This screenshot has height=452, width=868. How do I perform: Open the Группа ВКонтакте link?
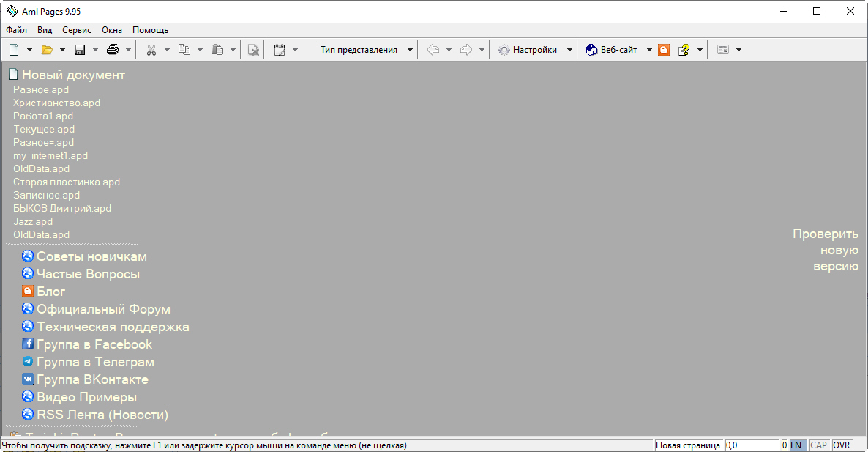(x=92, y=379)
